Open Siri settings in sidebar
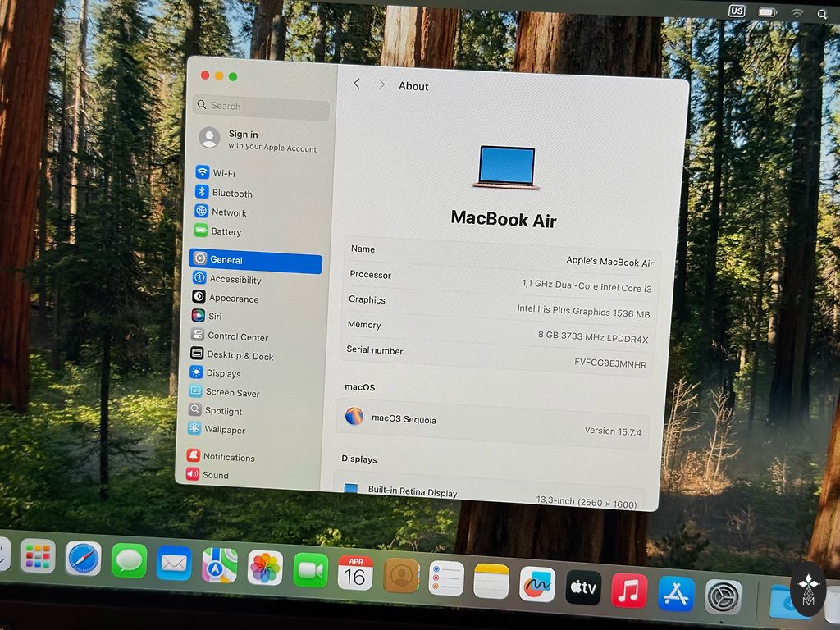 (x=214, y=316)
